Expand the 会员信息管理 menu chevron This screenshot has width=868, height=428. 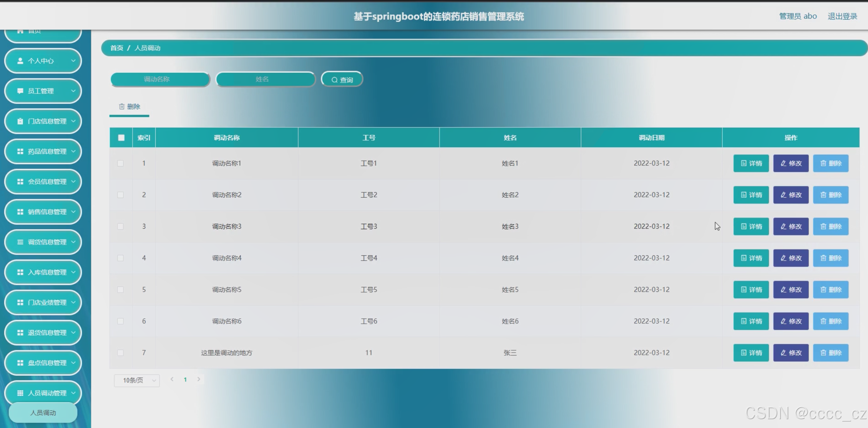coord(73,182)
